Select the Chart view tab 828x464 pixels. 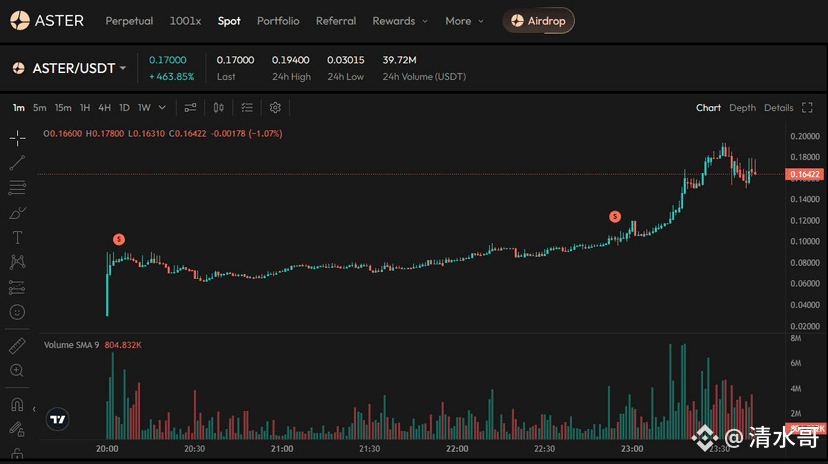click(x=708, y=108)
